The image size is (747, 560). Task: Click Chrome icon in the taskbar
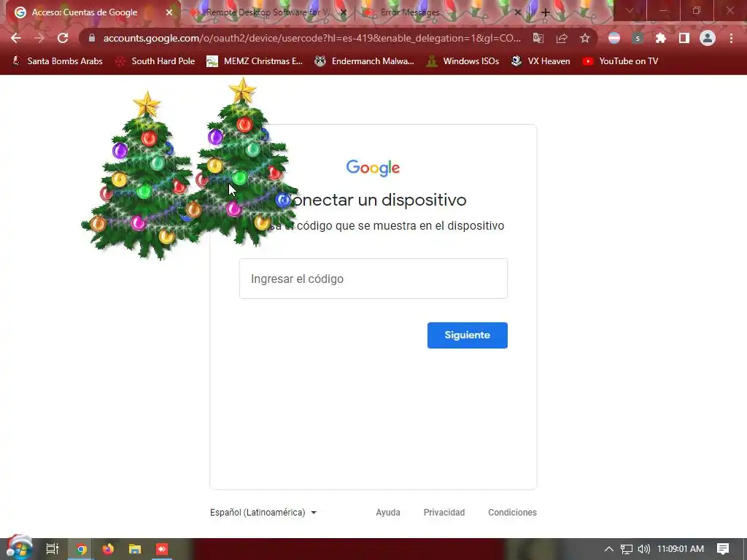[x=81, y=549]
